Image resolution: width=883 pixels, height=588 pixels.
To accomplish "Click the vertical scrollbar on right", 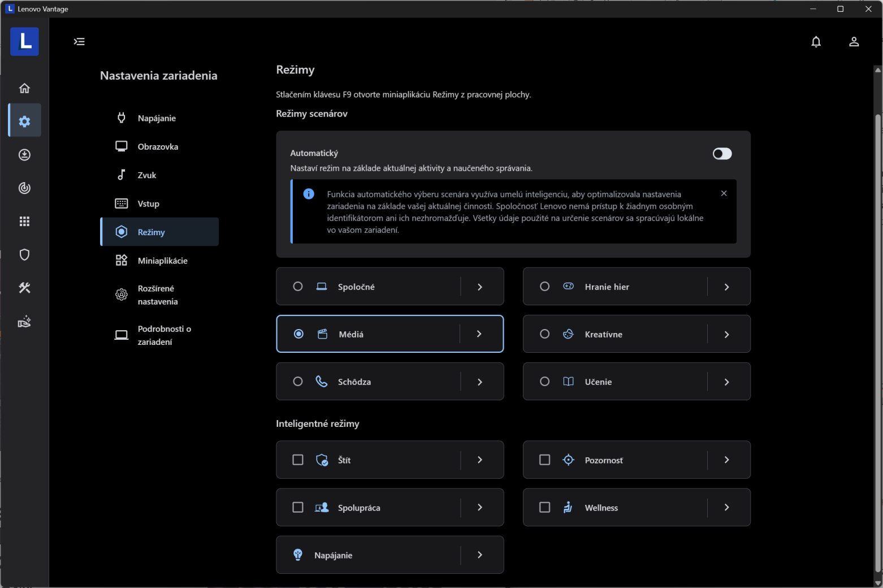I will coord(877,339).
